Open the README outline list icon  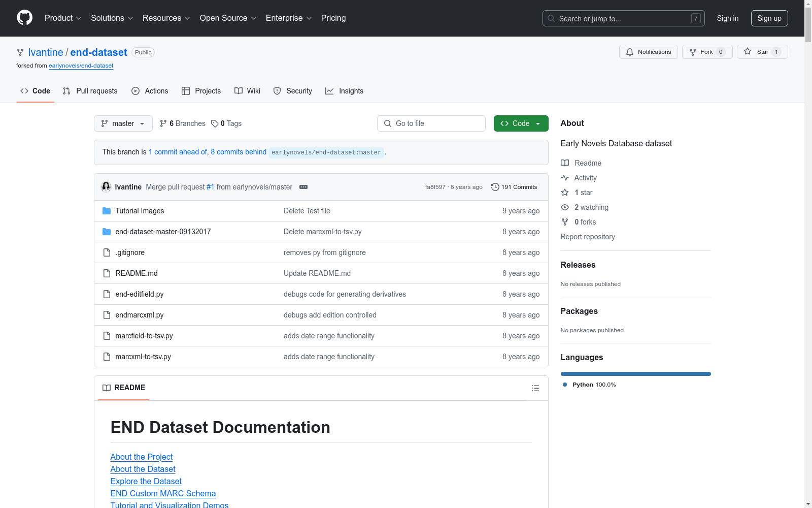click(535, 388)
